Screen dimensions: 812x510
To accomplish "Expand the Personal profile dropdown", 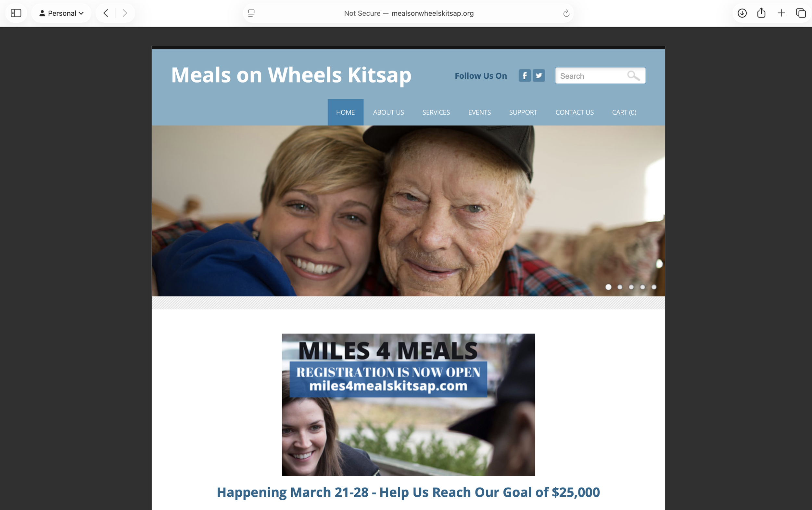I will 61,13.
